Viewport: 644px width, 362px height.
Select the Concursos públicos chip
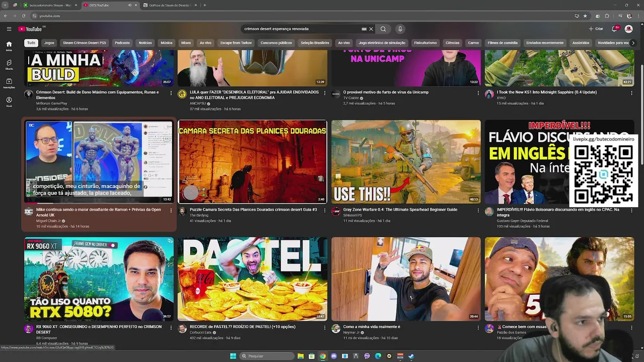[276, 43]
